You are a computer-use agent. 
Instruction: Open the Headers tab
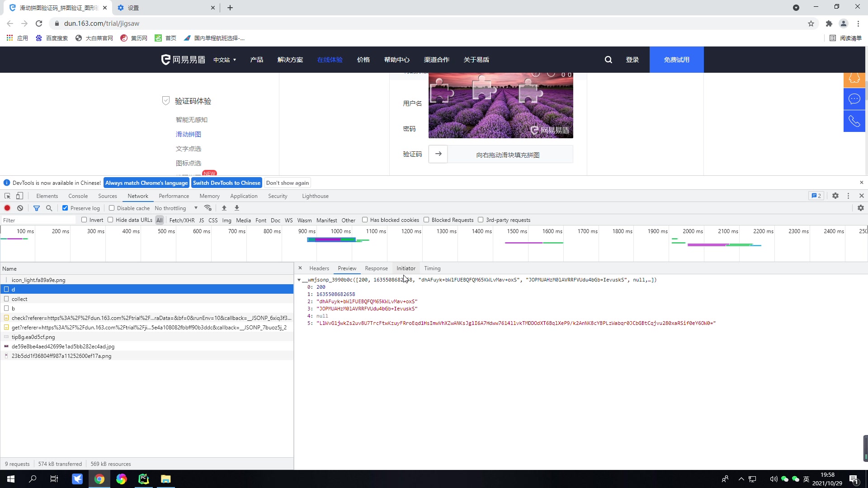point(319,268)
